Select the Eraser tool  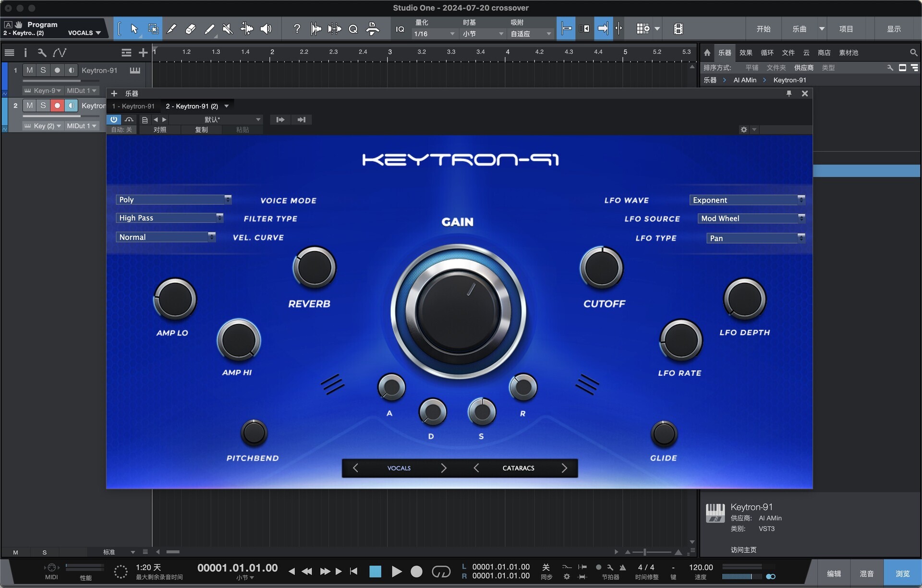pos(190,29)
